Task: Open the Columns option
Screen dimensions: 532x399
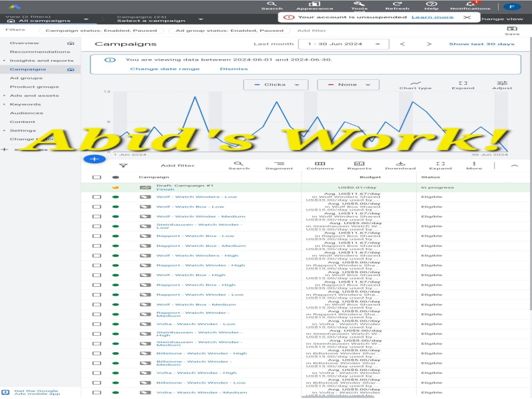Action: (320, 165)
